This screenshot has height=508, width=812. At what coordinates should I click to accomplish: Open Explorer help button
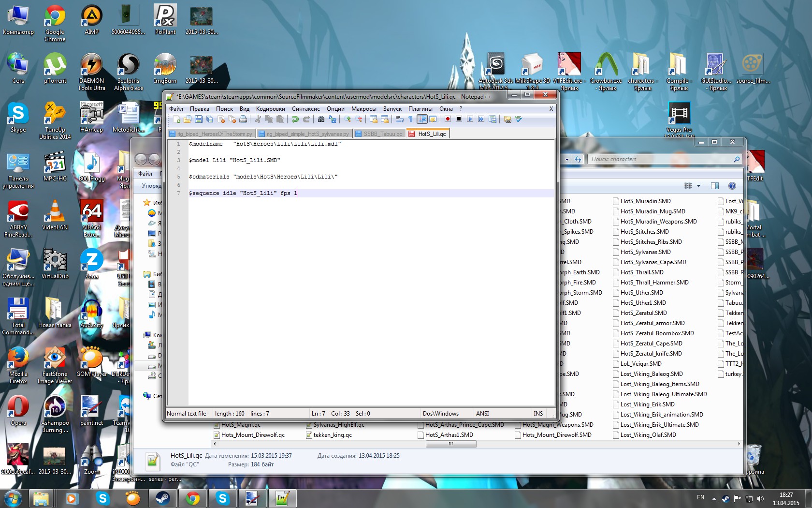[x=732, y=186]
